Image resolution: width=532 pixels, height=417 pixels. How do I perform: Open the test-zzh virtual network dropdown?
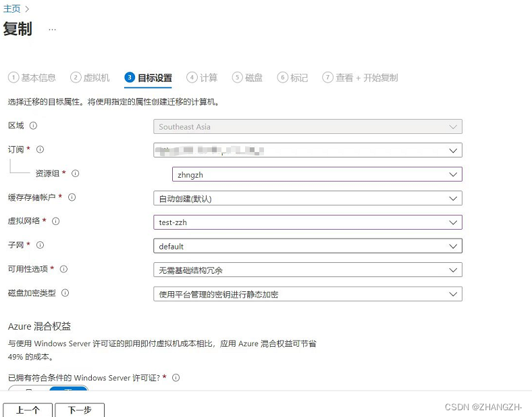tap(308, 222)
